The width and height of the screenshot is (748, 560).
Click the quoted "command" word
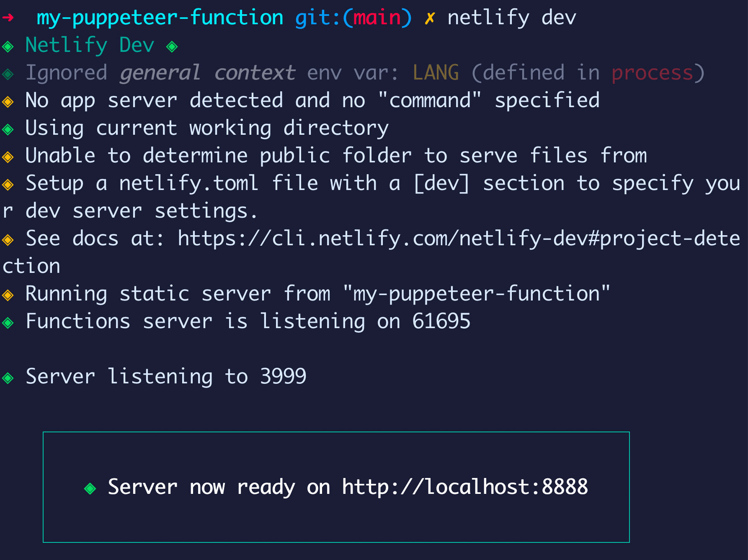(429, 100)
